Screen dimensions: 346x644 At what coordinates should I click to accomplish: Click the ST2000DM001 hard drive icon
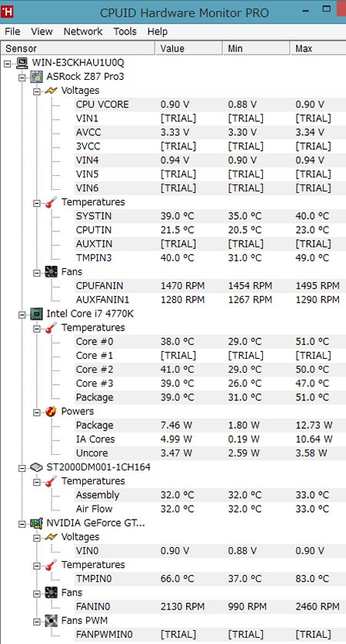pos(37,467)
